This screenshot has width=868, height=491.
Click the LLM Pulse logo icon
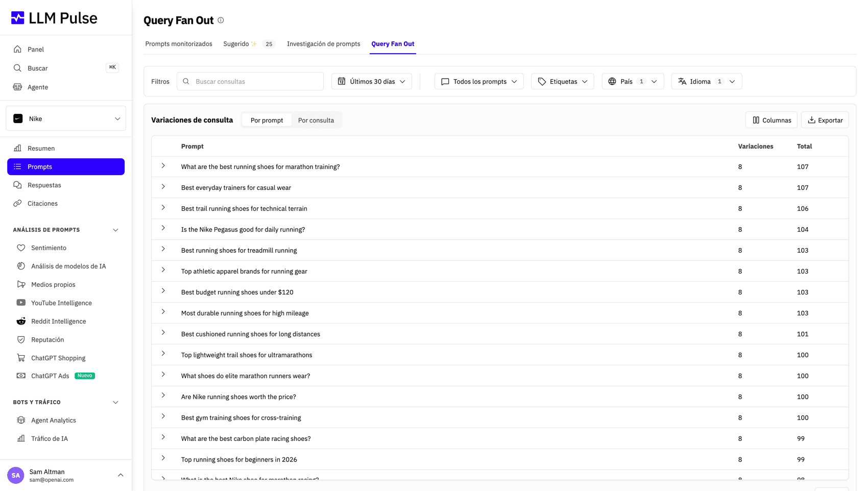coord(18,18)
